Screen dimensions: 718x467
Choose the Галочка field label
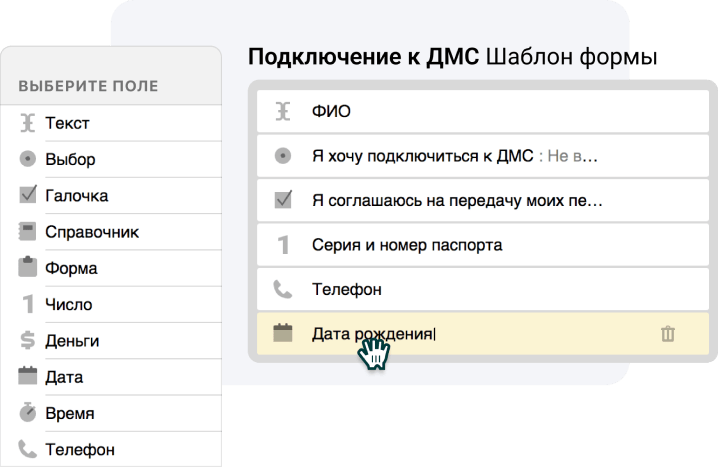pos(77,195)
